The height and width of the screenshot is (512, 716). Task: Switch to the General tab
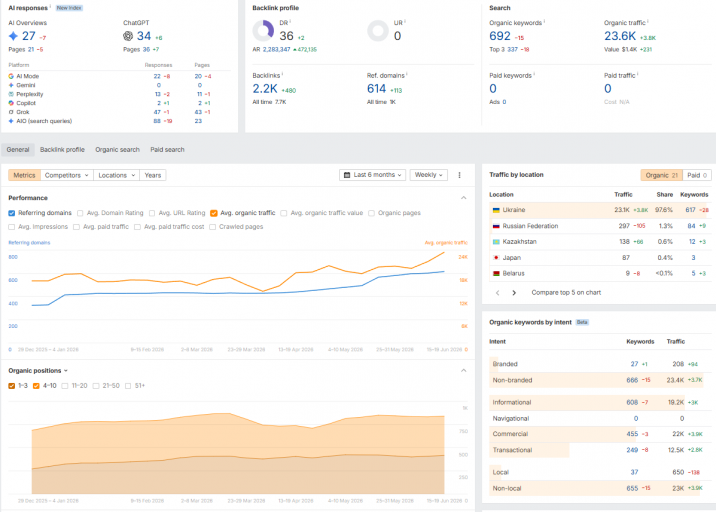pyautogui.click(x=18, y=150)
